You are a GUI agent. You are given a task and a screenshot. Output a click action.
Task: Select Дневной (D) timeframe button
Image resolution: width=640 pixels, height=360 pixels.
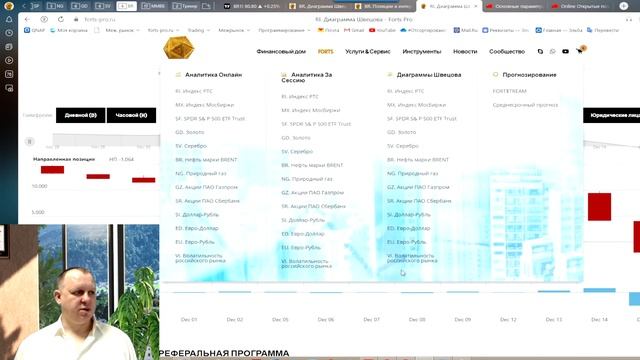pyautogui.click(x=80, y=115)
